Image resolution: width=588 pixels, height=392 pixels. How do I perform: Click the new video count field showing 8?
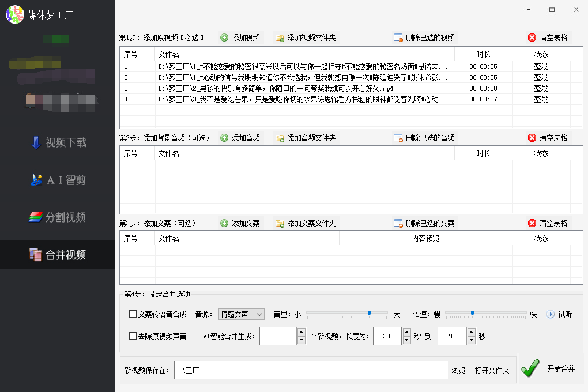(x=278, y=336)
